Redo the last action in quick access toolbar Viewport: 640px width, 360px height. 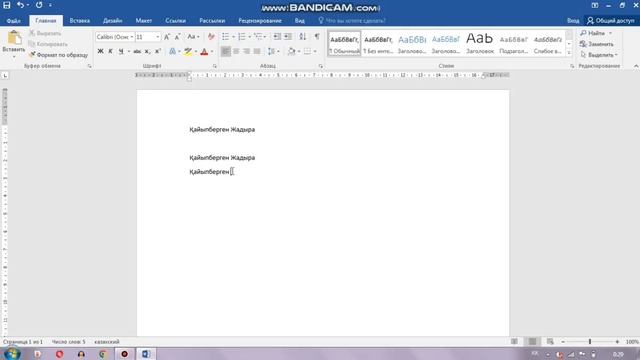tap(39, 5)
